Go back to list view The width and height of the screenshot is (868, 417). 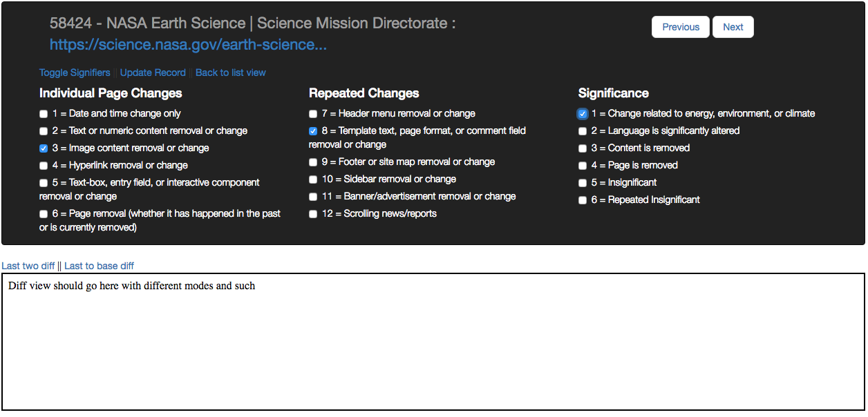click(230, 72)
